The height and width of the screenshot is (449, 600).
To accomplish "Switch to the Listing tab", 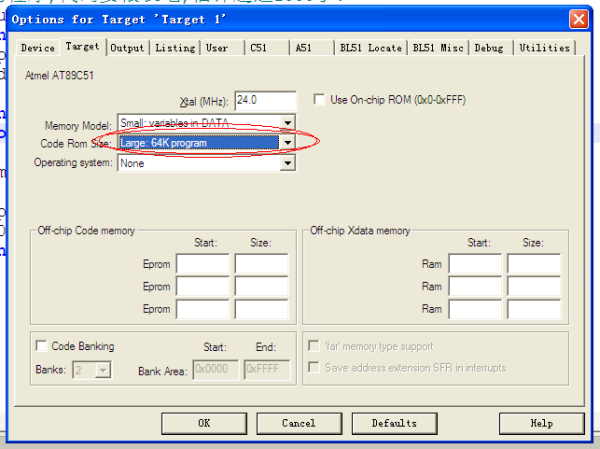I will (x=175, y=48).
